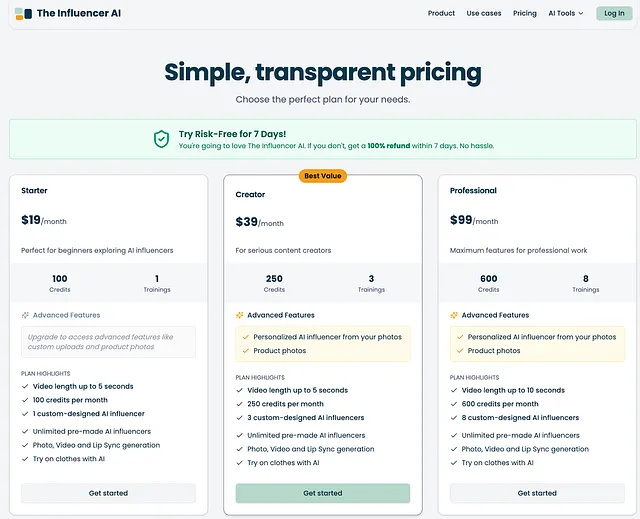
Task: Open the Pricing nav link
Action: point(525,13)
